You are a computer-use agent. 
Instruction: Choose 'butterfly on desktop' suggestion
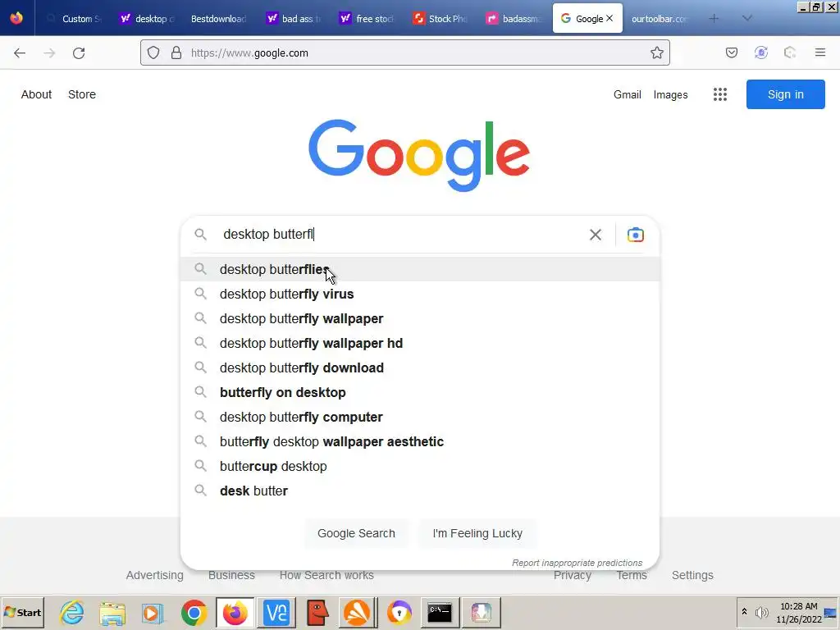click(420, 393)
